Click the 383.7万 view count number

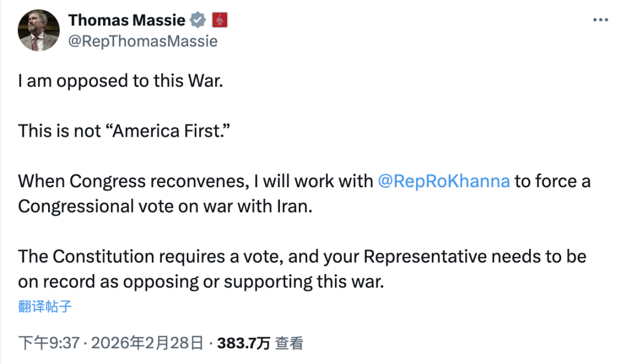(243, 343)
